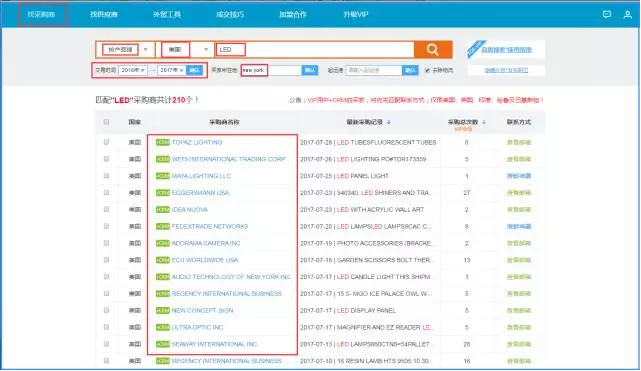Open the messages chat icon

coord(607,15)
